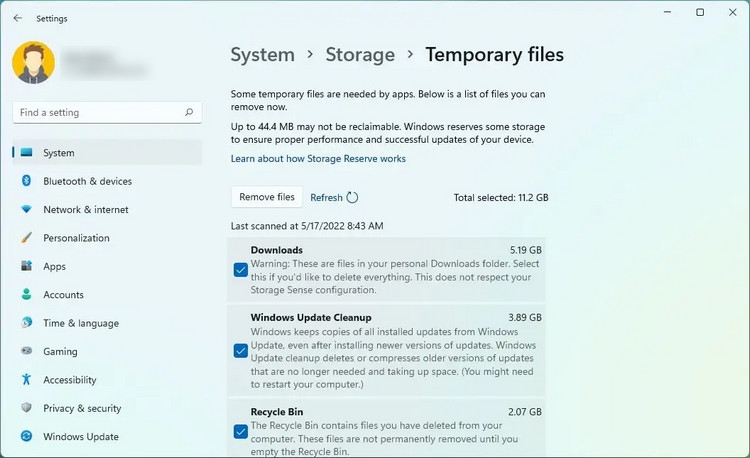Open Accessibility settings
750x458 pixels.
pos(69,380)
